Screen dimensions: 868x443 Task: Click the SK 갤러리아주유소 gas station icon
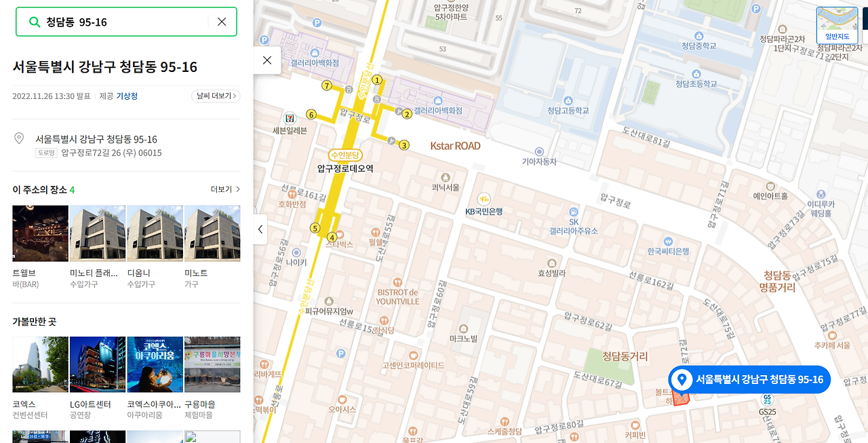click(574, 211)
